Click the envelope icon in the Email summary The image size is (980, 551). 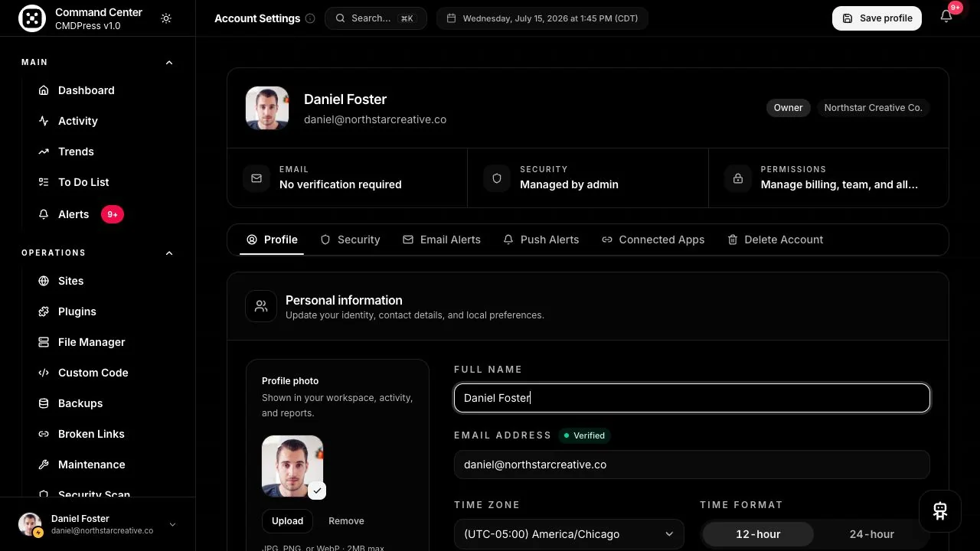tap(256, 178)
